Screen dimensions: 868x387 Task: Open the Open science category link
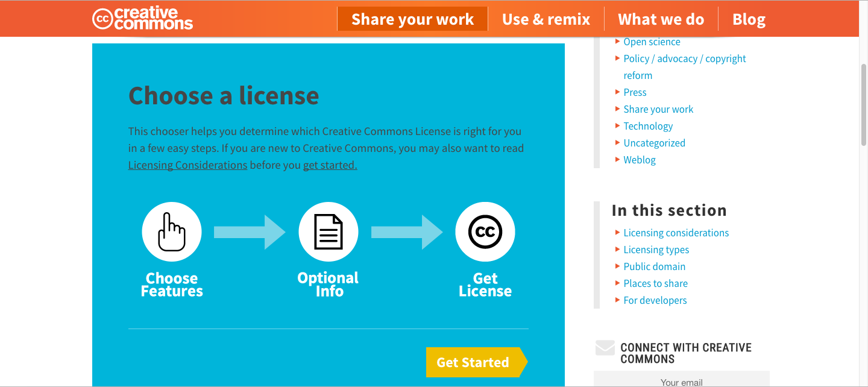(x=652, y=42)
